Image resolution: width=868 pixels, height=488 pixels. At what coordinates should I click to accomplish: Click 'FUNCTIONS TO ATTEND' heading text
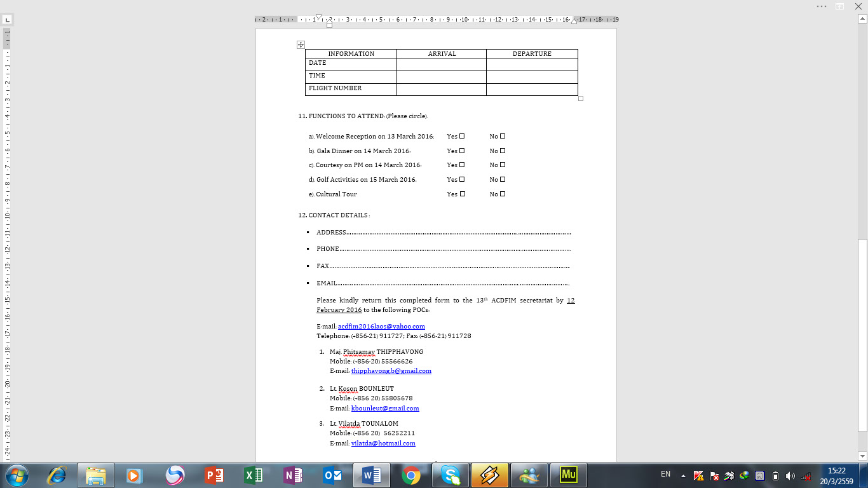point(346,116)
